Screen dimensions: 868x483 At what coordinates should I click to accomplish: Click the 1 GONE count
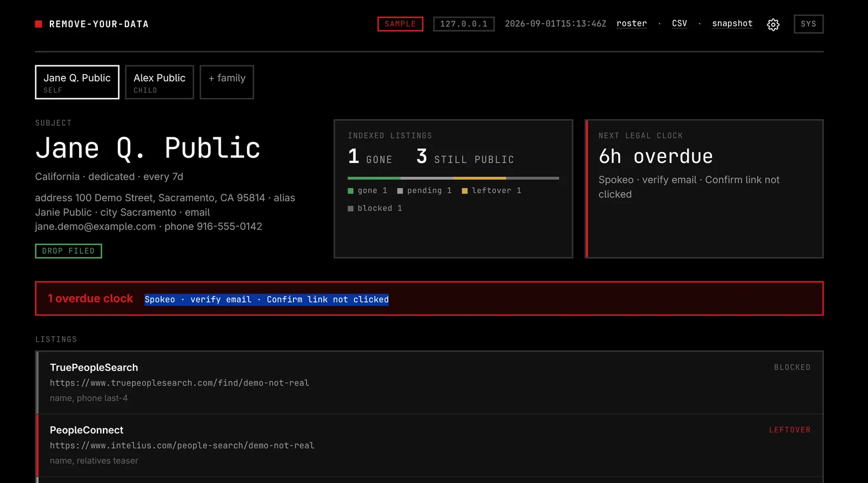pos(370,157)
